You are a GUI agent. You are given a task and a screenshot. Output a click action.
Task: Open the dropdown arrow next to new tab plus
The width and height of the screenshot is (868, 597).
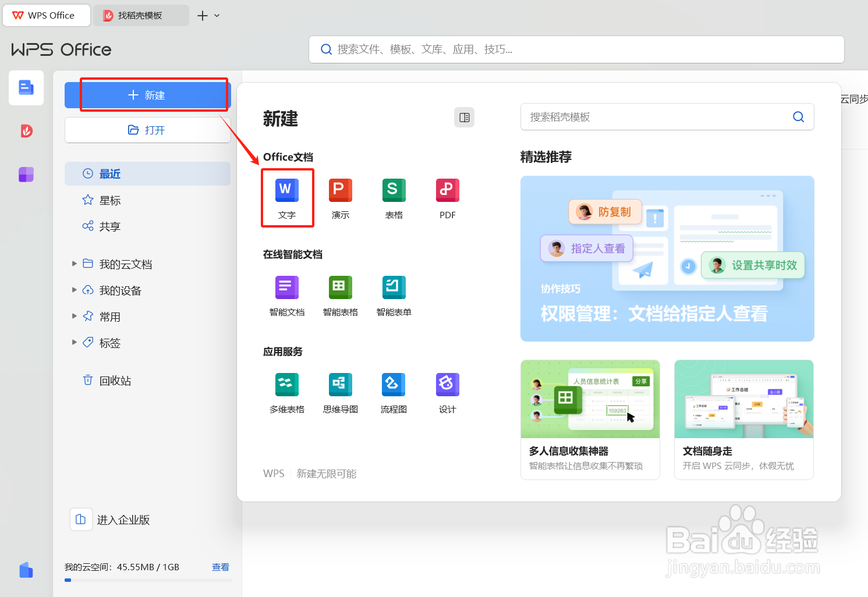(x=217, y=16)
